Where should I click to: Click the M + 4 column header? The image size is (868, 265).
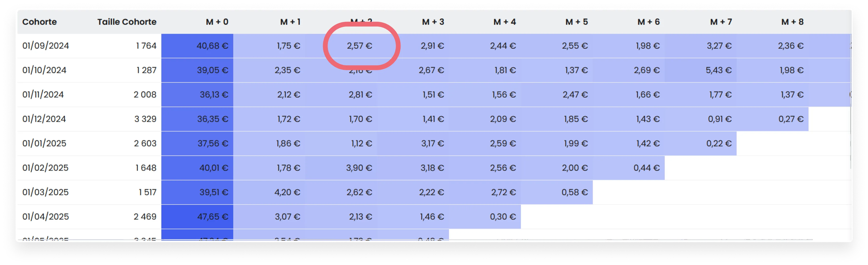(x=505, y=22)
